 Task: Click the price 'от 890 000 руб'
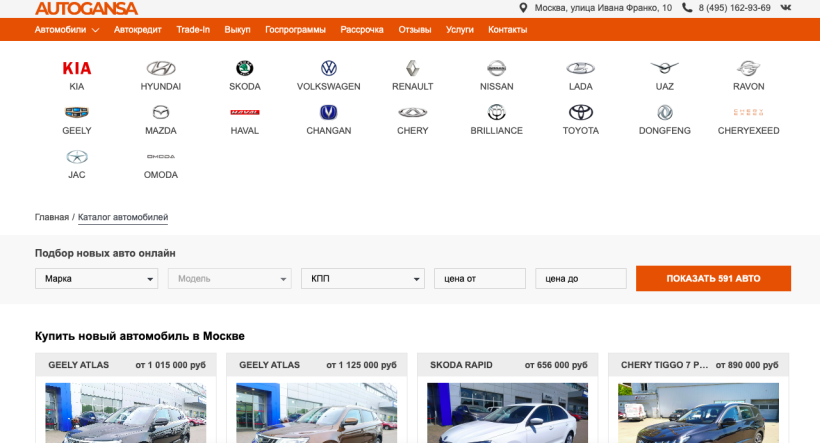(x=747, y=365)
